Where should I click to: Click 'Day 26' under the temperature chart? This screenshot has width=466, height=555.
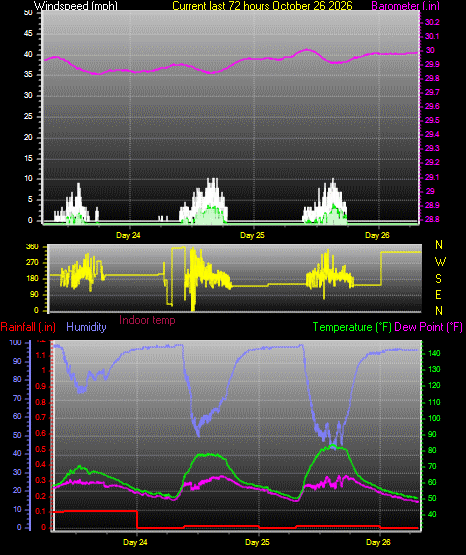pos(378,542)
